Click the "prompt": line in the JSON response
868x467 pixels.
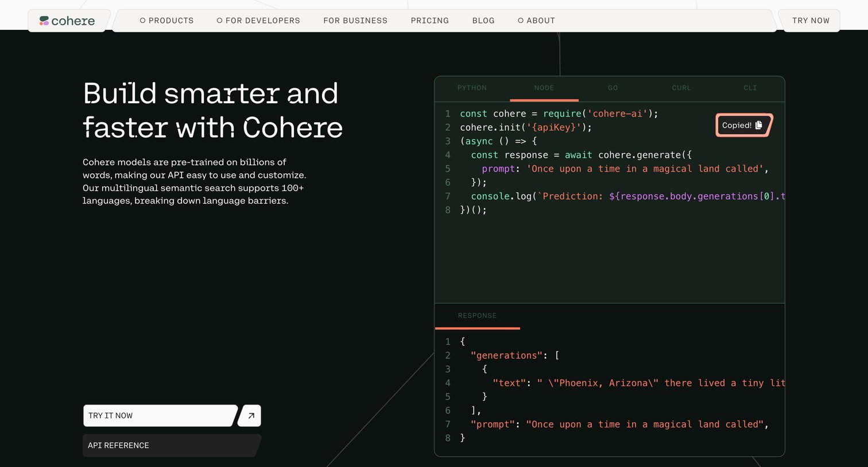[619, 425]
